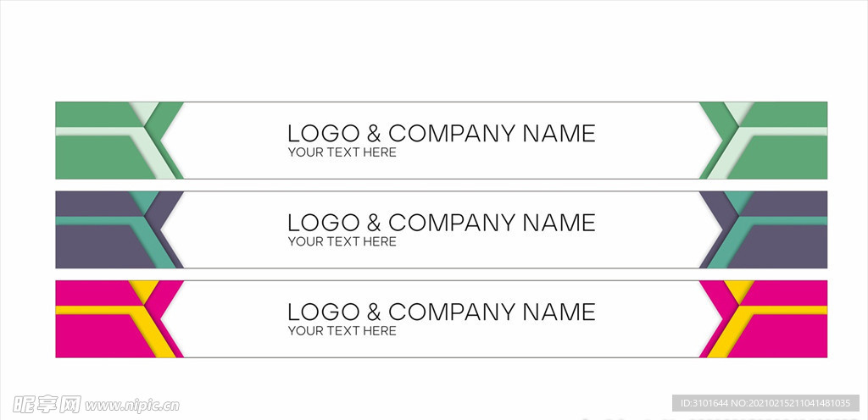868x420 pixels.
Task: Select the purple banner's left arrow shape
Action: pyautogui.click(x=93, y=246)
